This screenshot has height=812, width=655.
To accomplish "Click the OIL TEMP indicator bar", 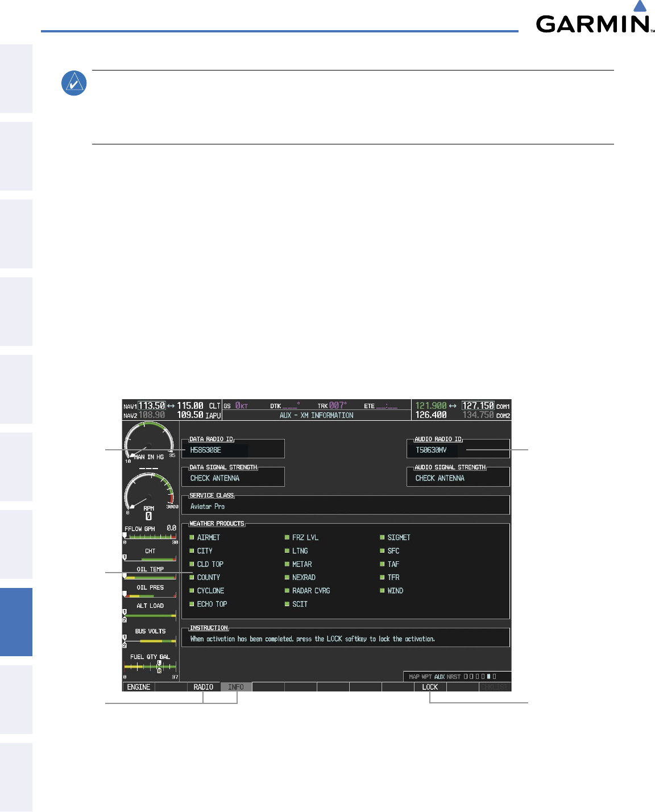I will click(x=150, y=576).
